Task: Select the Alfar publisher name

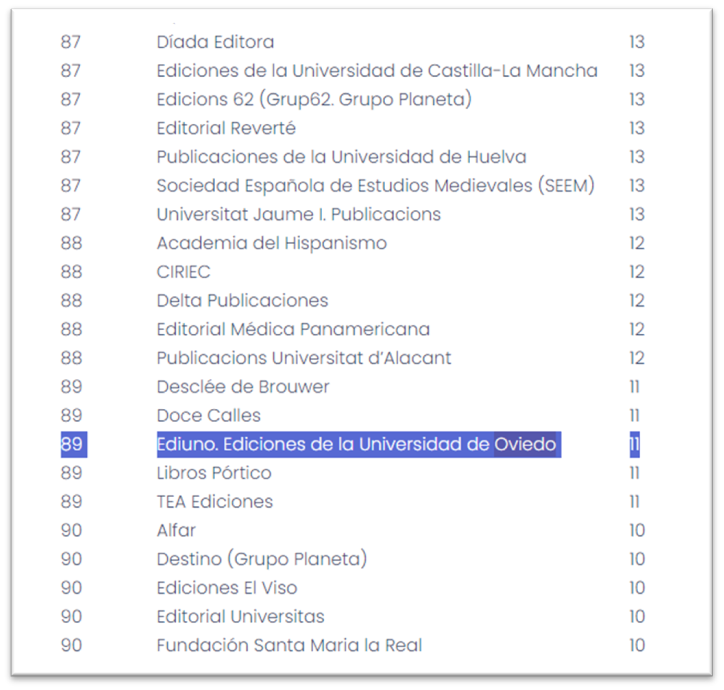Action: point(176,530)
